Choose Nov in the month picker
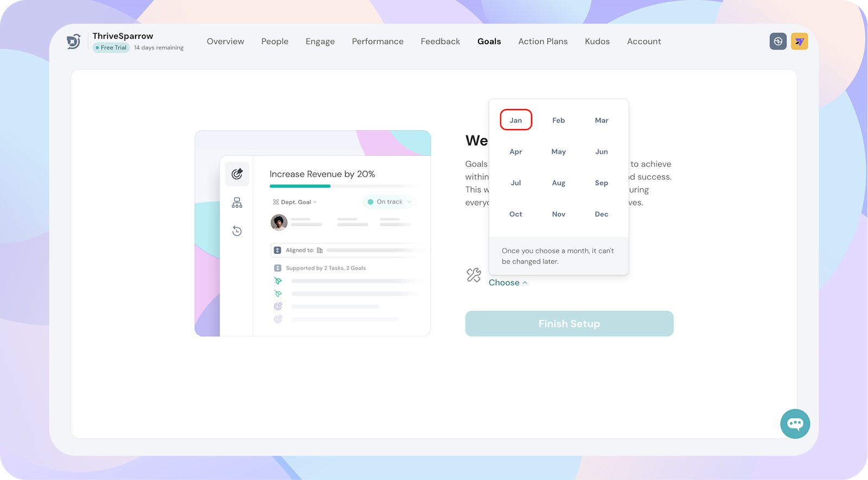Image resolution: width=868 pixels, height=480 pixels. (559, 214)
